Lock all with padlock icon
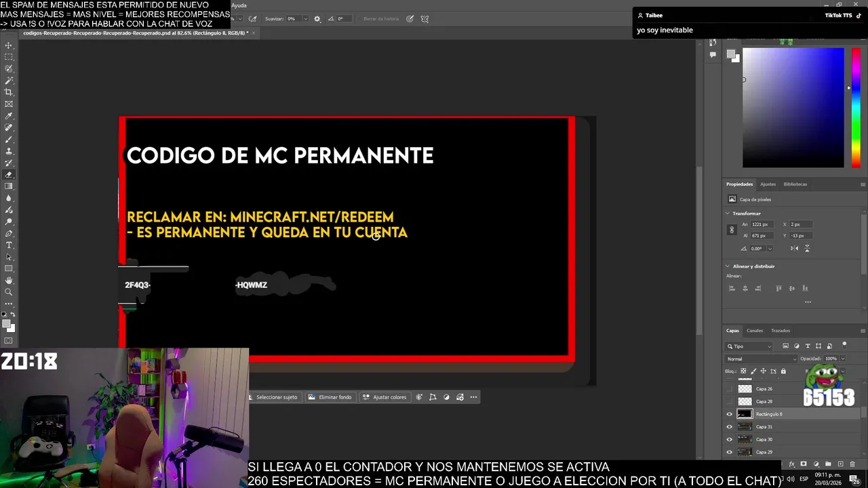 pos(783,371)
